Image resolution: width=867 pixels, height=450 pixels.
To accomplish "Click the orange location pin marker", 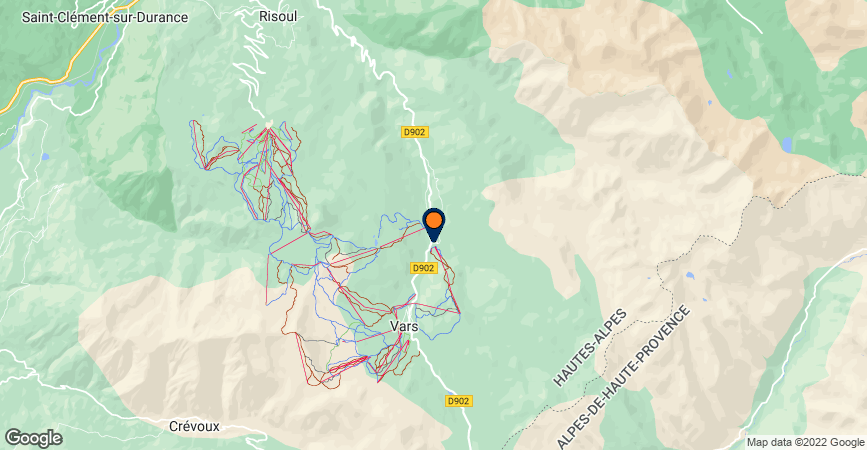I will coord(434,224).
